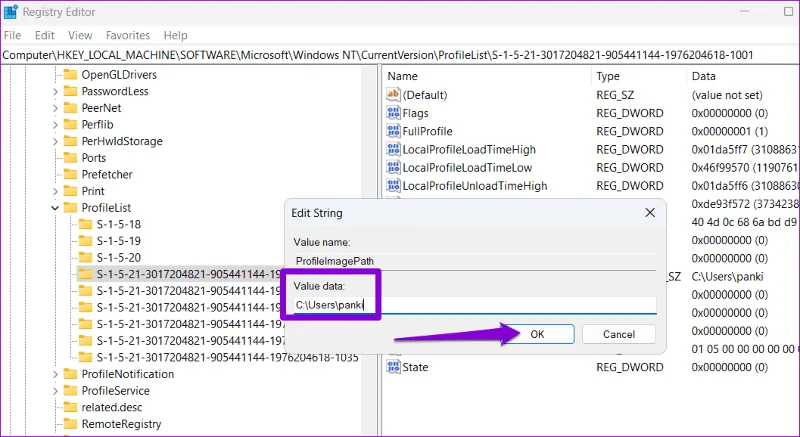Click the State DWORD value icon
Screen dimensions: 800x437
tap(393, 367)
